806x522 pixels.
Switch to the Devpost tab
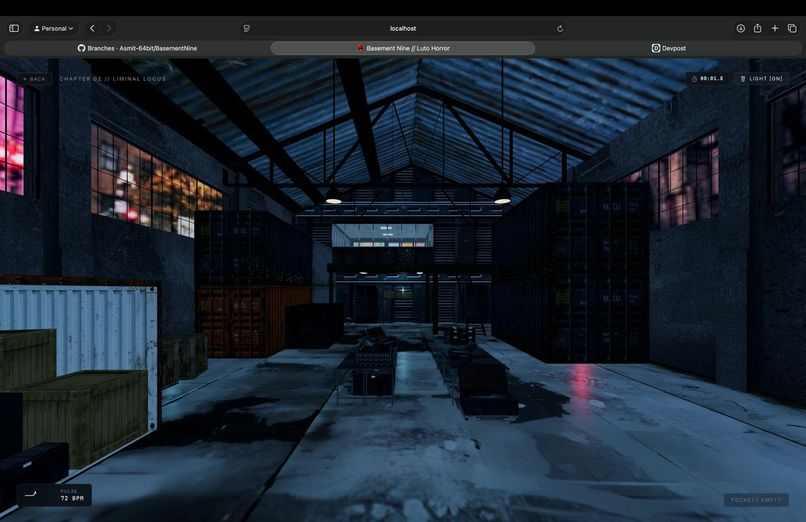669,48
